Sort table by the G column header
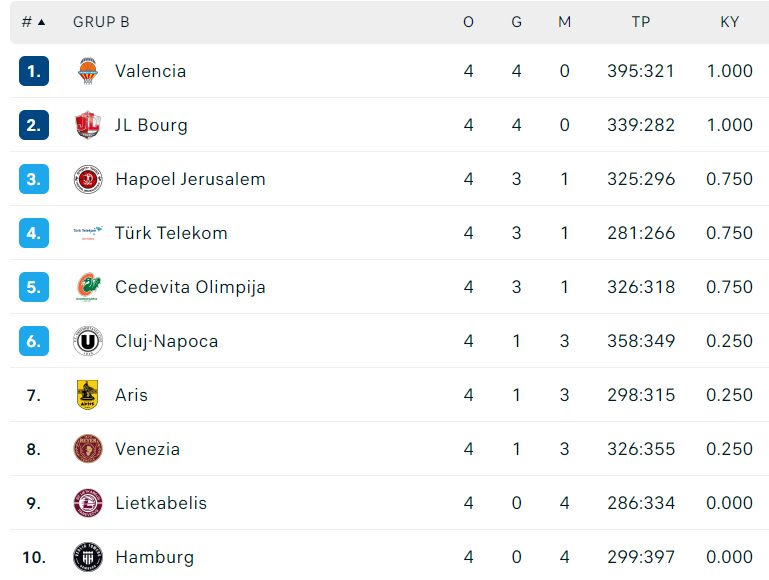This screenshot has width=769, height=580. [x=516, y=22]
